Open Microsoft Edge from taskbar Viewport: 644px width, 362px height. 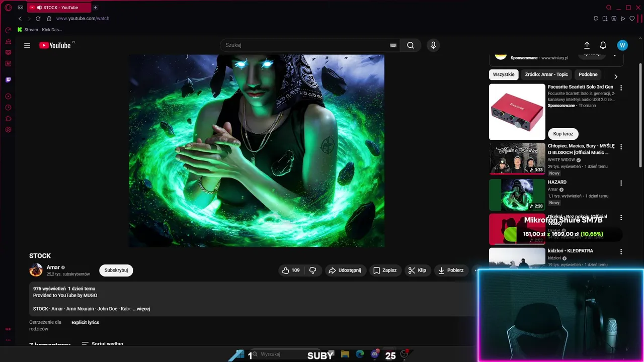point(360,354)
